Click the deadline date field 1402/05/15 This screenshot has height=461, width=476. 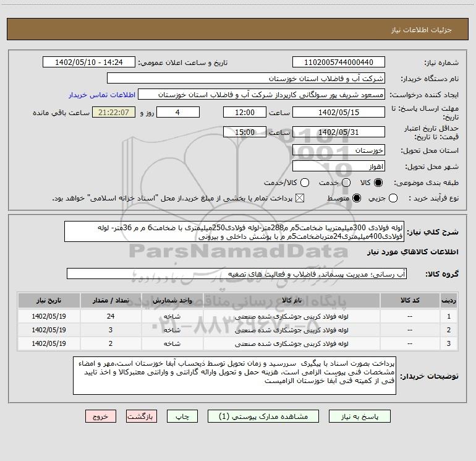point(339,112)
